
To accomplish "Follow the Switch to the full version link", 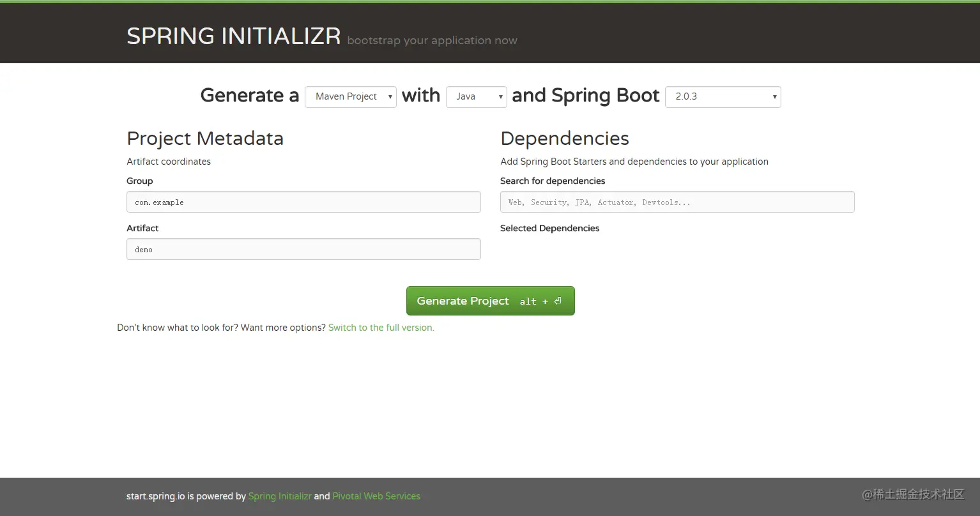I will 381,328.
